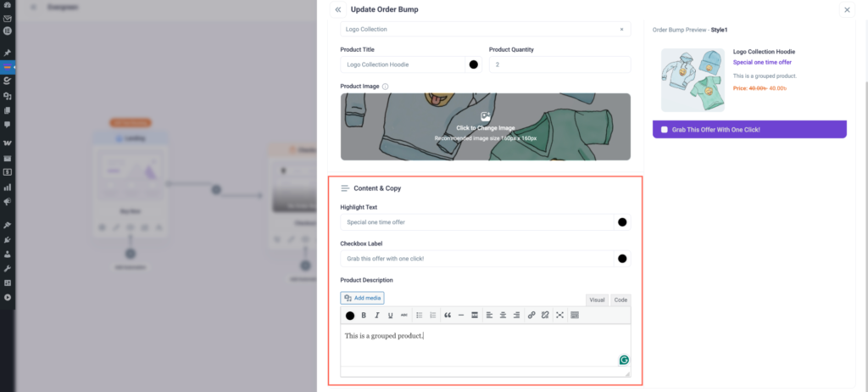Viewport: 868px width, 392px height.
Task: Collapse panel with double-chevron back icon
Action: coord(338,9)
